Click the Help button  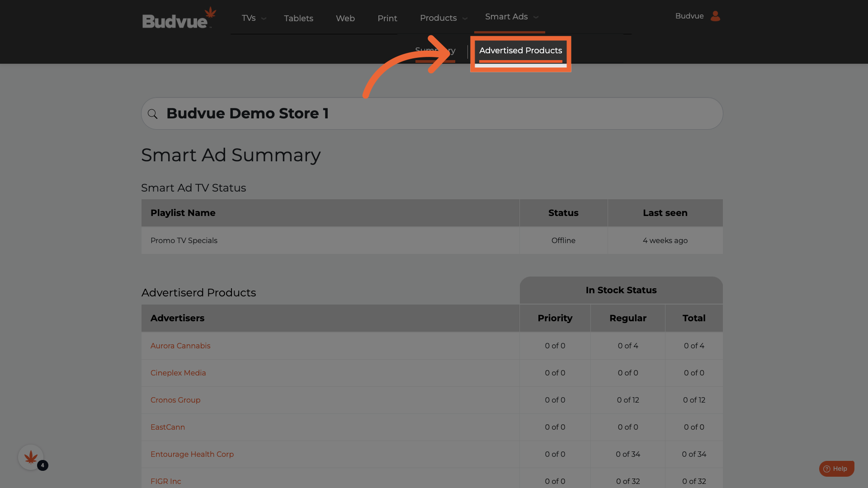click(836, 469)
